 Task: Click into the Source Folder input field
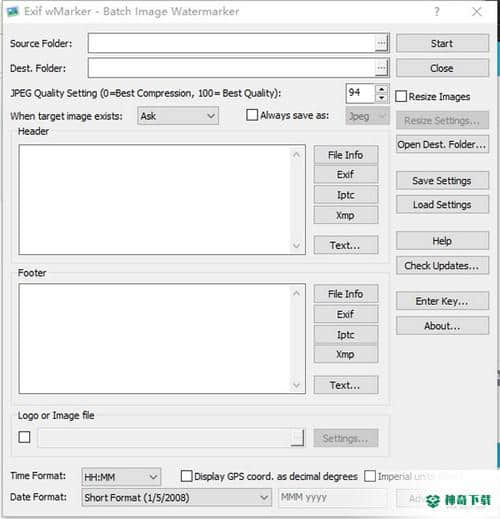tap(232, 43)
